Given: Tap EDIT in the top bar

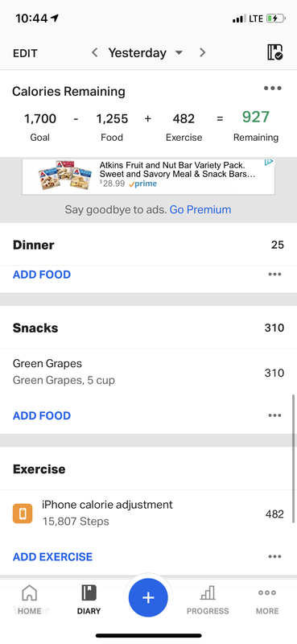Looking at the screenshot, I should [25, 53].
